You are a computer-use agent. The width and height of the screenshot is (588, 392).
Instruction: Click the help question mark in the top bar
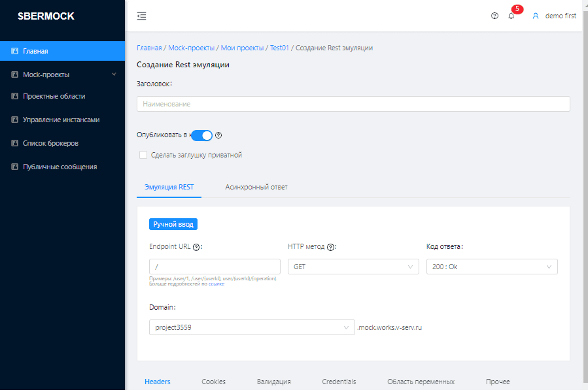(x=494, y=16)
